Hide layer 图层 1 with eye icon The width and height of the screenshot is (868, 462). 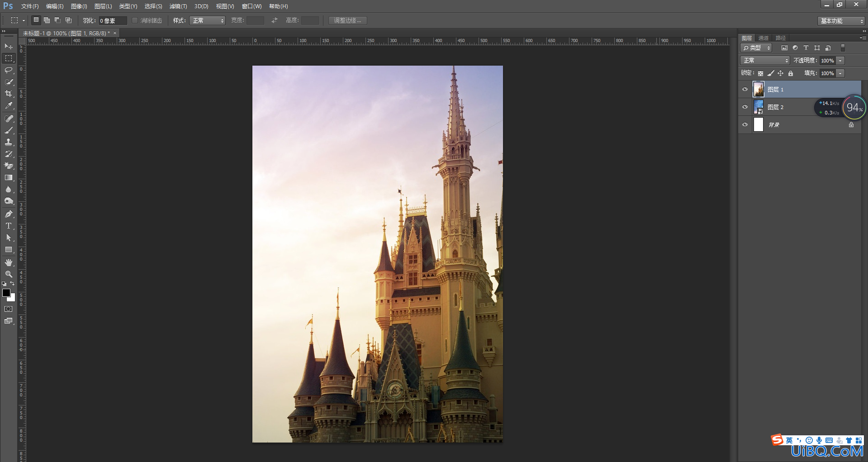point(745,89)
